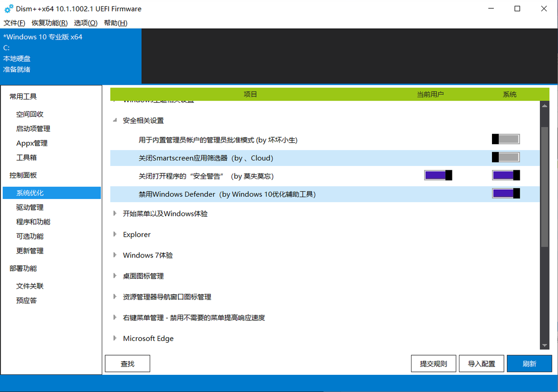The image size is (558, 392).
Task: Toggle system switch for 关闭Smartscreen应用筛选器
Action: (x=506, y=157)
